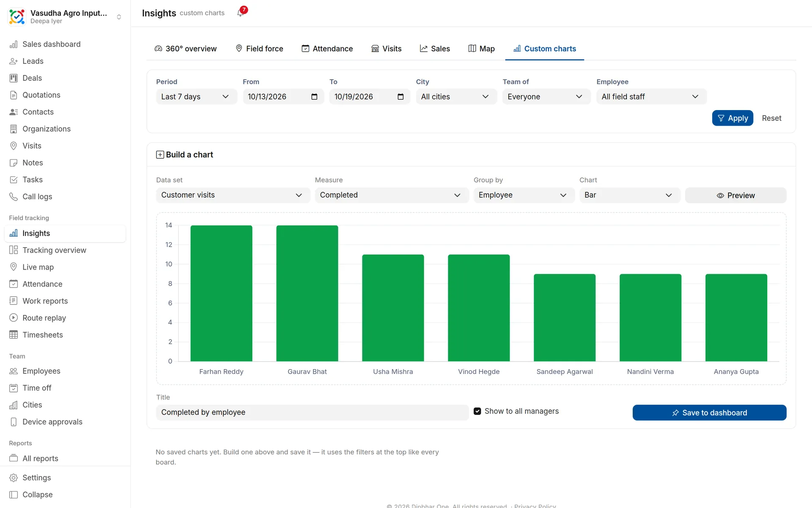Switch to the 360° overview tab

click(x=185, y=49)
